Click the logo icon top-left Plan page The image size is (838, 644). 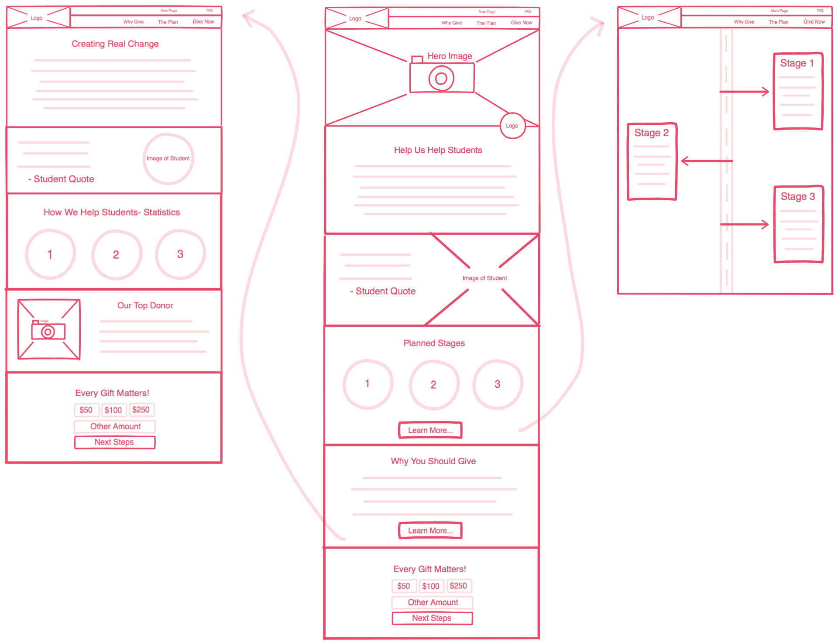point(649,15)
